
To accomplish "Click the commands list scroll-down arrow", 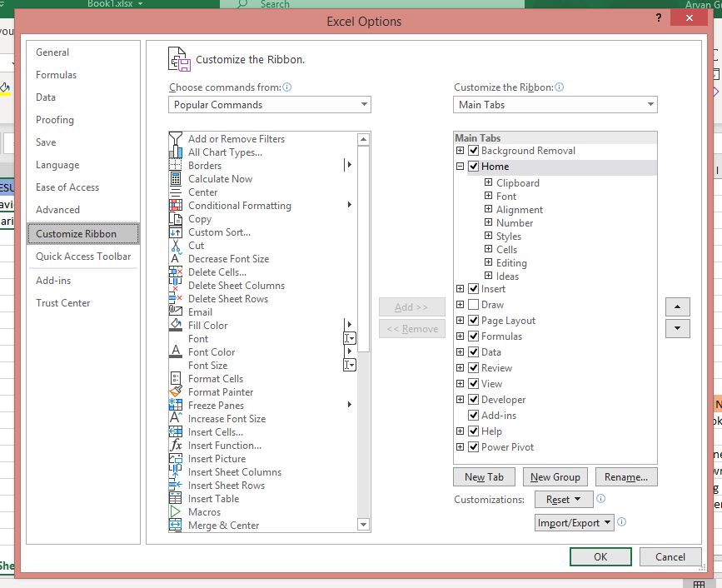I will (363, 525).
